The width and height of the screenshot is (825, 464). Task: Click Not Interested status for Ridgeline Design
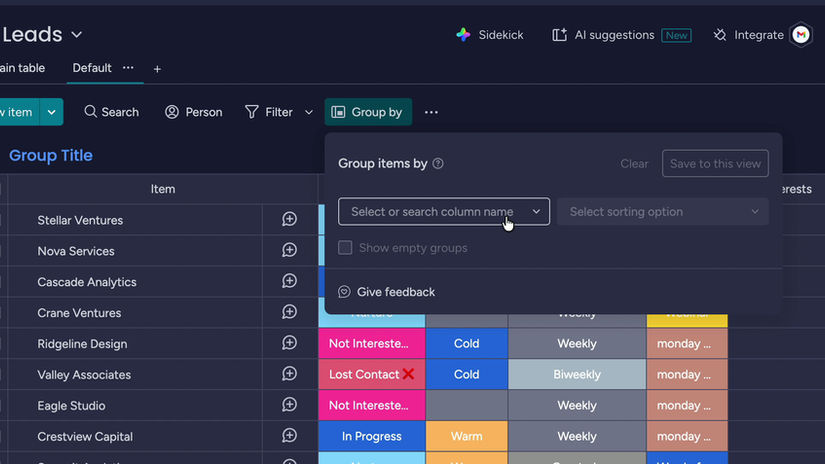pos(371,344)
